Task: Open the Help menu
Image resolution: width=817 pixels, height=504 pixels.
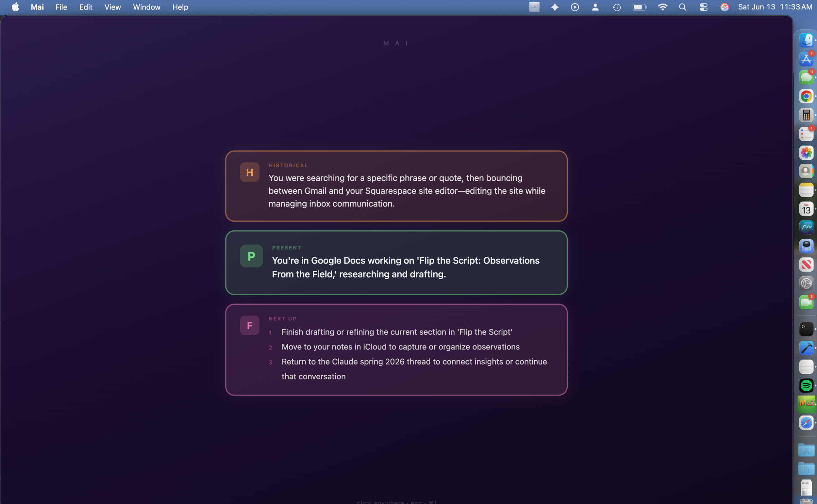Action: point(180,7)
